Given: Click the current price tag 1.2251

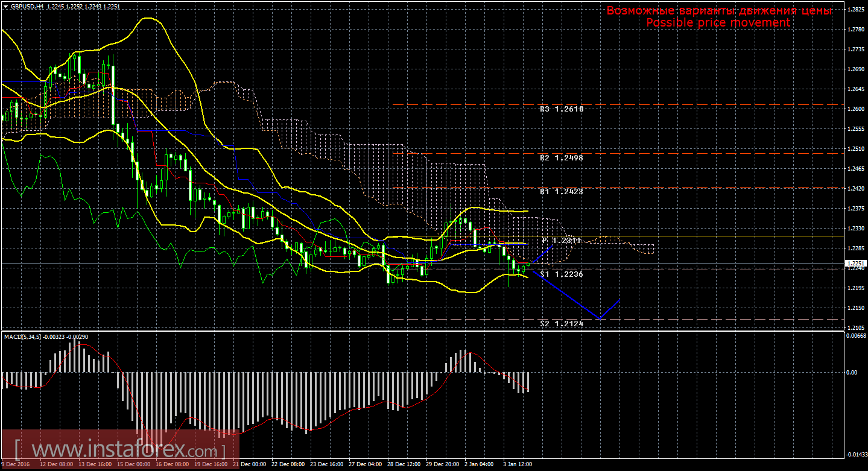Looking at the screenshot, I should pos(855,264).
